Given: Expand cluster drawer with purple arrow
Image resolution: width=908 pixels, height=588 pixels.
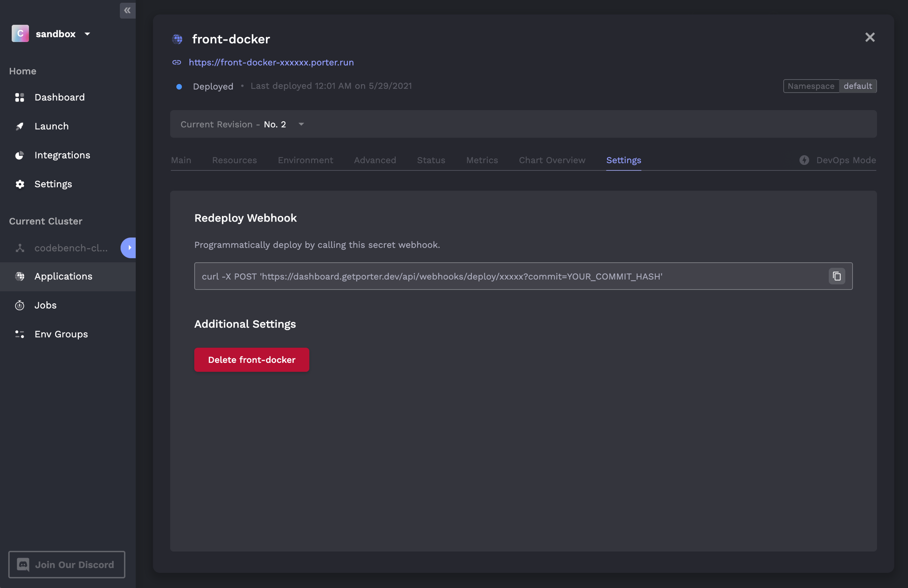Looking at the screenshot, I should pyautogui.click(x=128, y=248).
